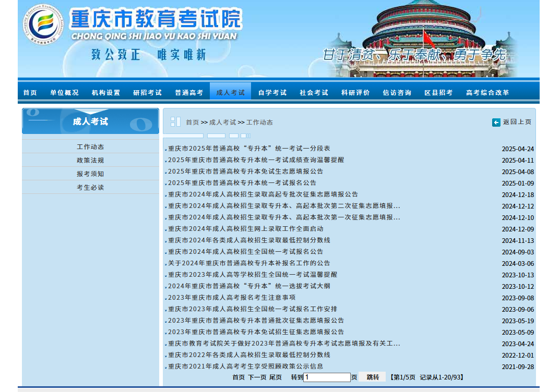Select 普通高考 in the navigation bar

[x=189, y=93]
